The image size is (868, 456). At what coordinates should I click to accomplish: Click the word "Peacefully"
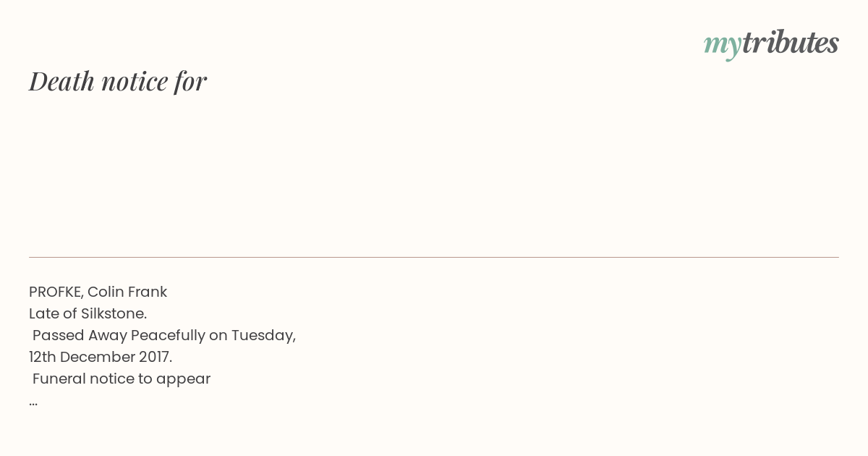pyautogui.click(x=168, y=336)
